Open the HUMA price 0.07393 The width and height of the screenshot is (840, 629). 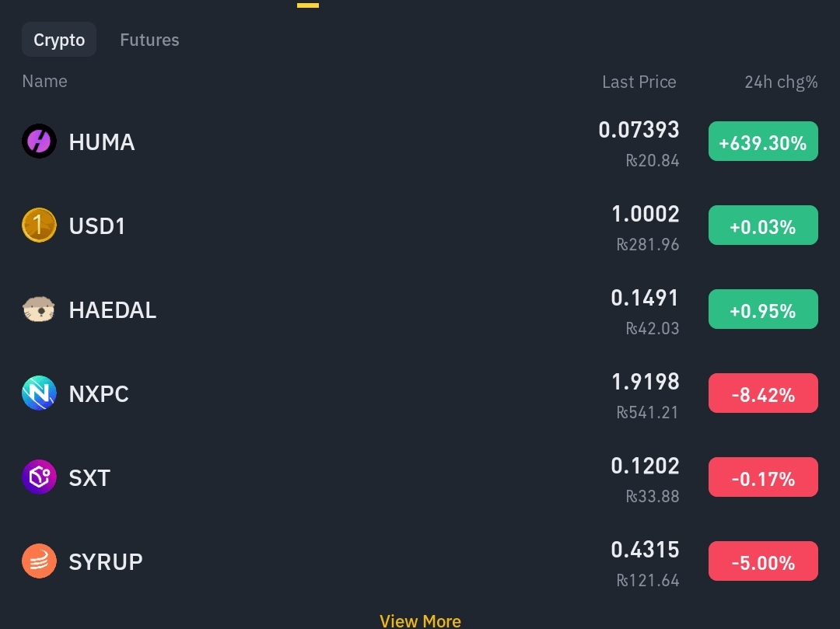point(639,130)
